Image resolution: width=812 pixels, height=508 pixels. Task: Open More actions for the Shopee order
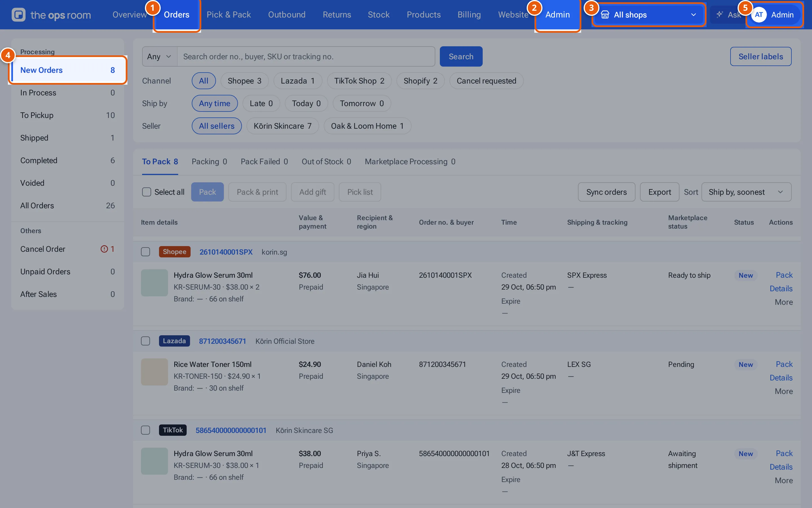[784, 302]
